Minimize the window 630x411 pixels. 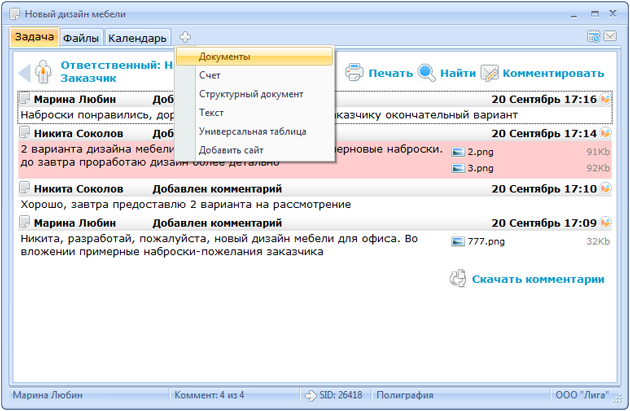(x=574, y=15)
